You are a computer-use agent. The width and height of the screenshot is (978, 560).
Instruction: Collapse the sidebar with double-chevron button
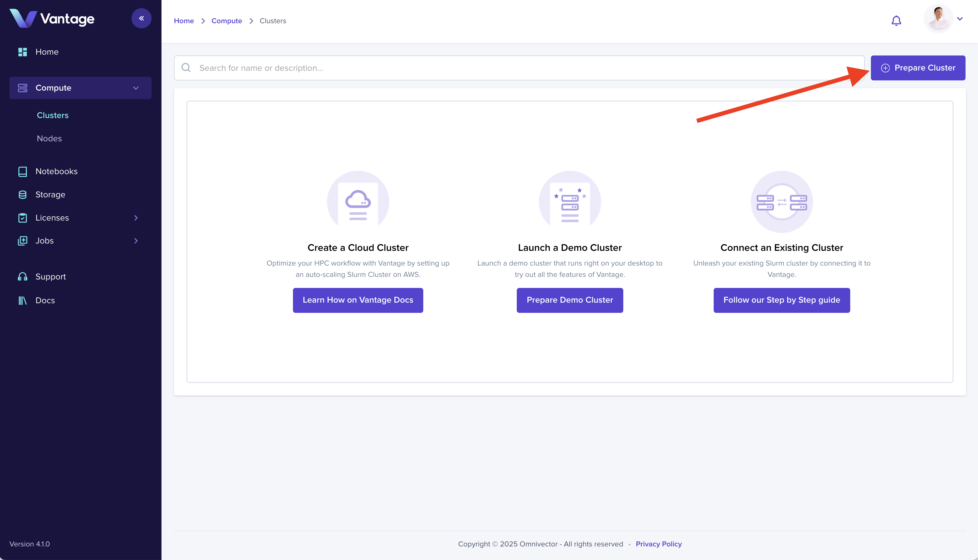(x=141, y=18)
